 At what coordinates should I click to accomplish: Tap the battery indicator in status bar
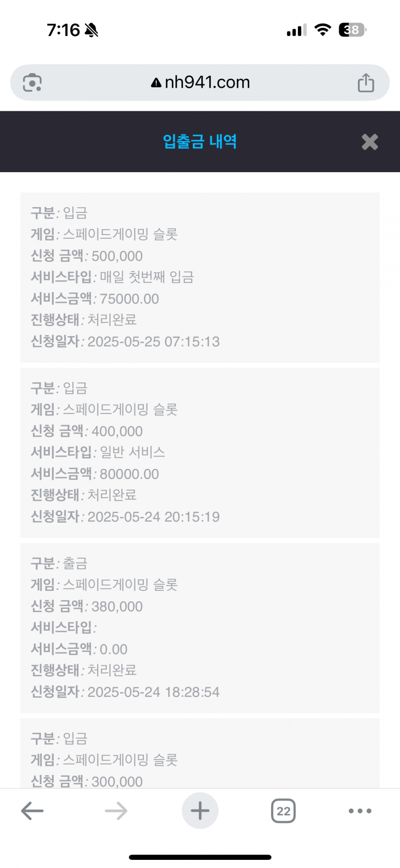pos(353,30)
